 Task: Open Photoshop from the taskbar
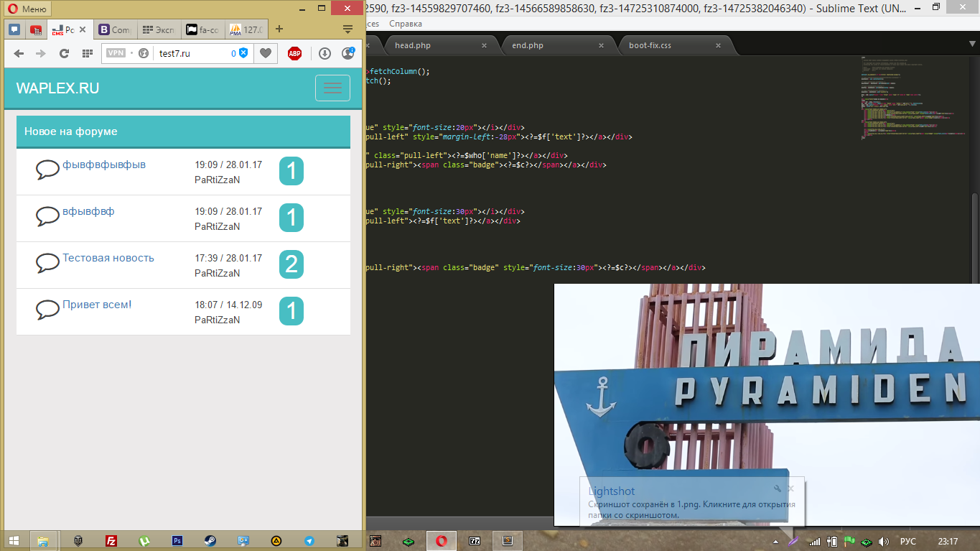click(x=177, y=541)
